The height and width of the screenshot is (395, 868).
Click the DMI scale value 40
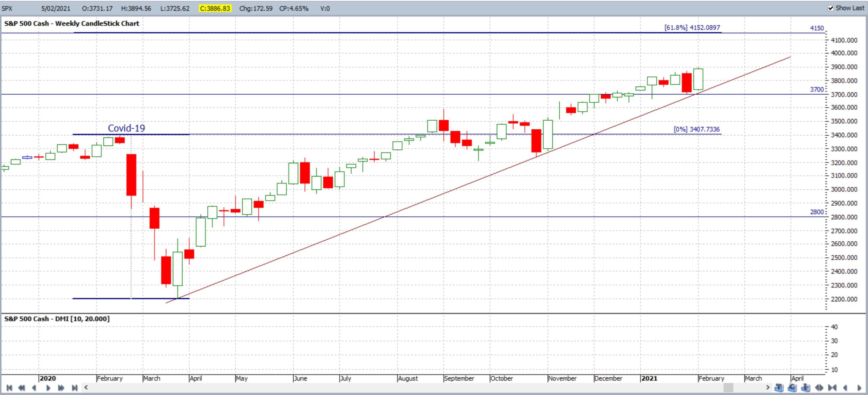point(834,327)
